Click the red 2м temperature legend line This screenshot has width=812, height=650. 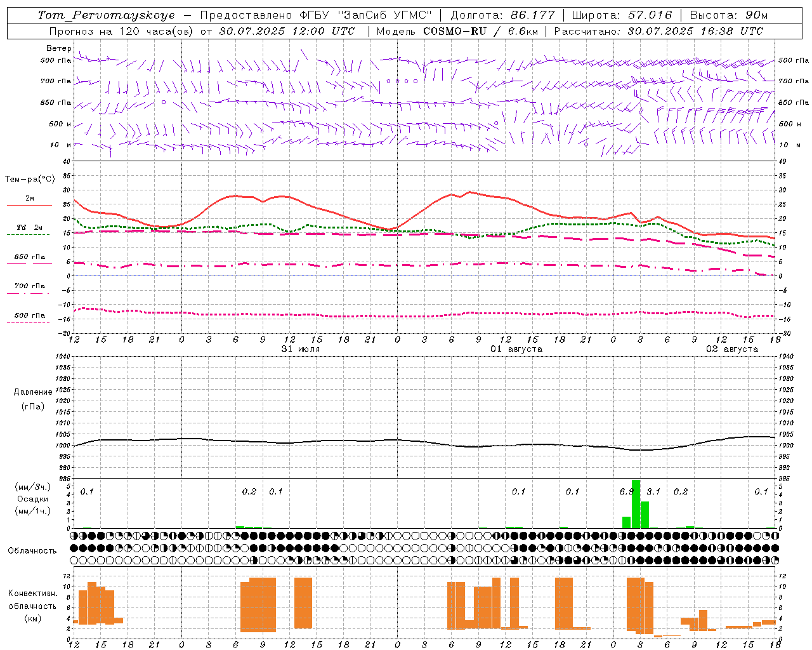(29, 205)
